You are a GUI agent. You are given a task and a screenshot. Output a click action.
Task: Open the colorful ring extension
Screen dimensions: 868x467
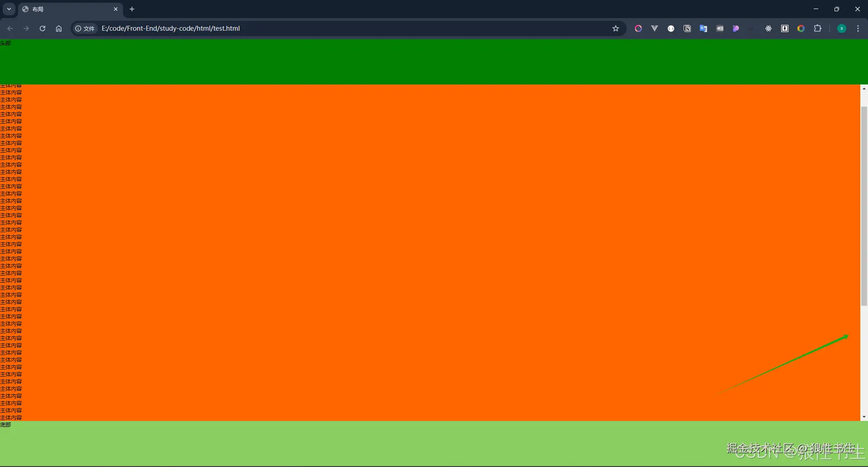(x=638, y=28)
